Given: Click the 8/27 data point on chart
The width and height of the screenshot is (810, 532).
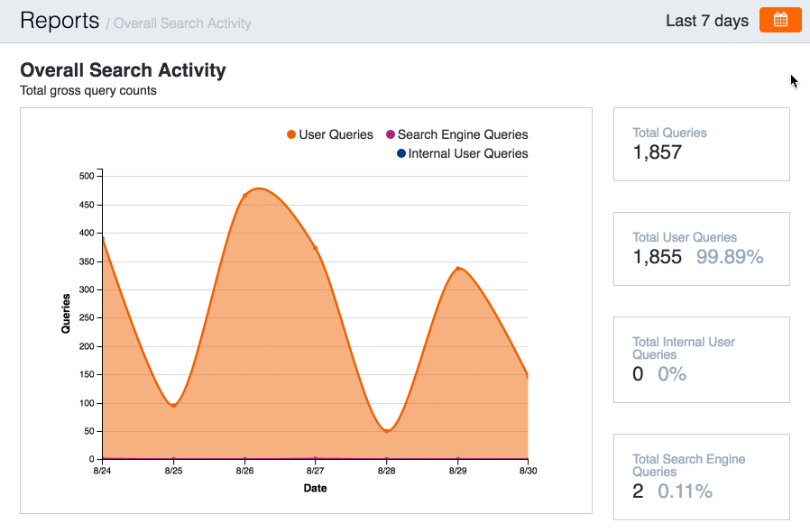Looking at the screenshot, I should pyautogui.click(x=315, y=248).
